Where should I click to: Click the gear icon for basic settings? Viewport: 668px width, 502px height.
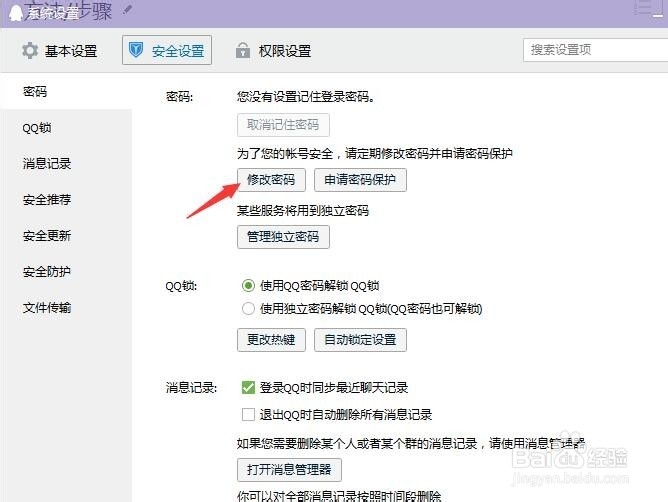tap(30, 51)
